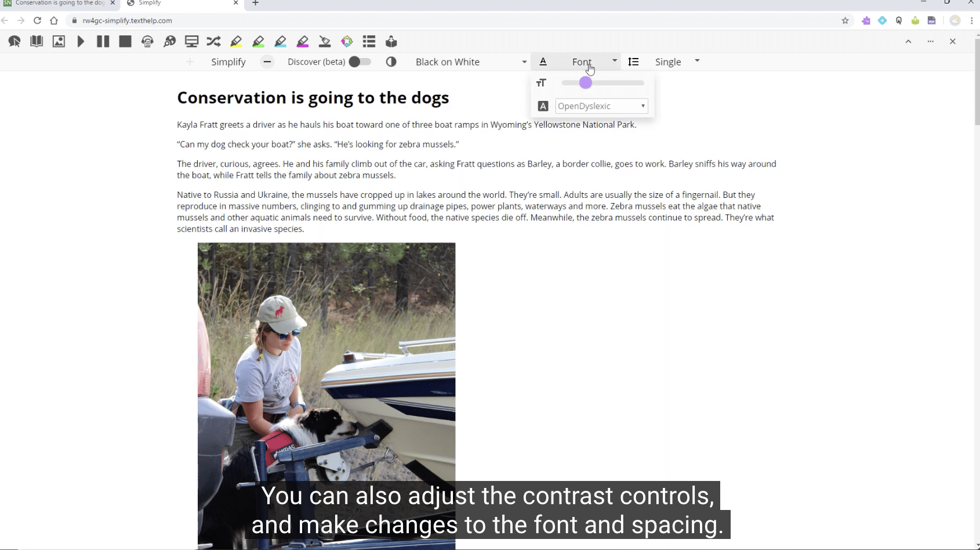Switch to the Conservation article browser tab
Viewport: 980px width, 550px height.
58,3
